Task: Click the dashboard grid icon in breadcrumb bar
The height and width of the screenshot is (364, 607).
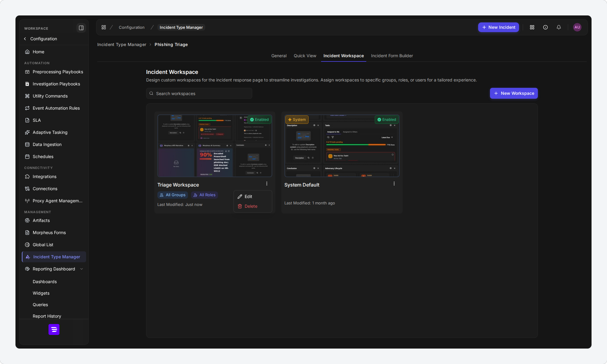Action: 104,27
